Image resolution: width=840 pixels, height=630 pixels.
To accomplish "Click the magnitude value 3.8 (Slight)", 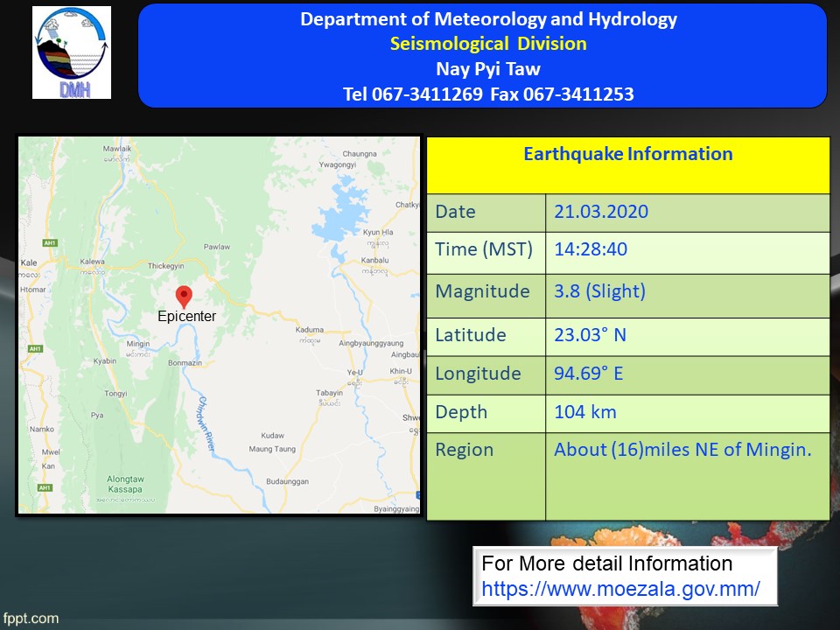I will 599,291.
